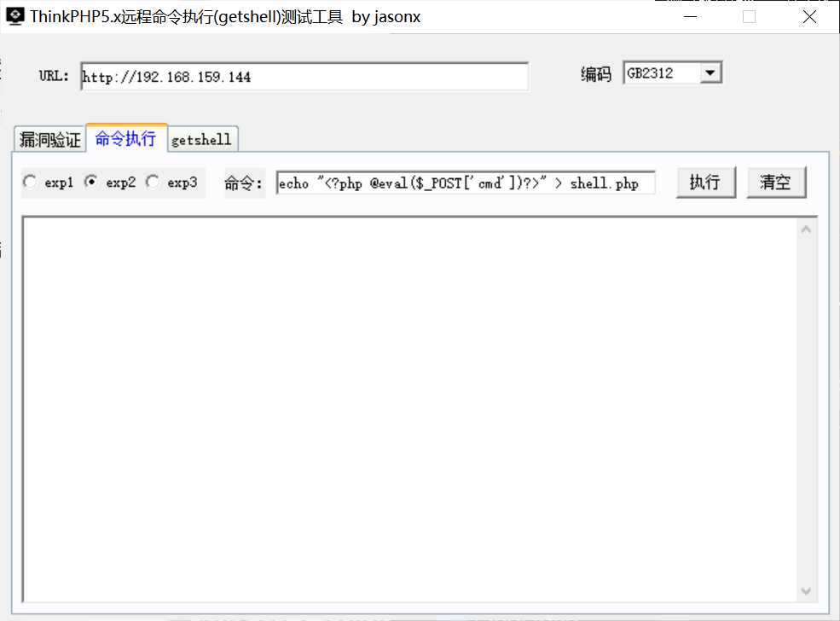Select the exp3 radio button
The image size is (840, 621).
[x=153, y=183]
